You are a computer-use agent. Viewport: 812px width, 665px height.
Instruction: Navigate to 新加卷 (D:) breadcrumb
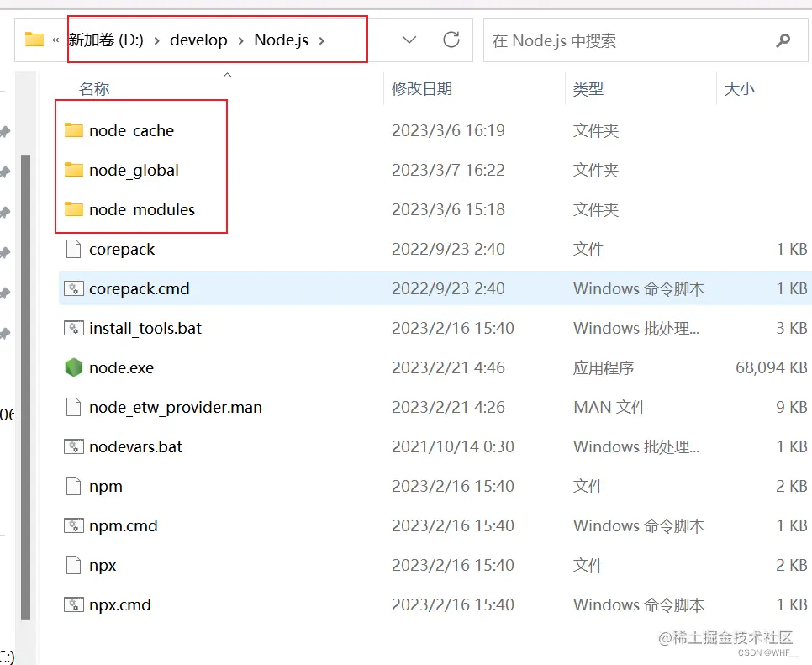click(106, 40)
